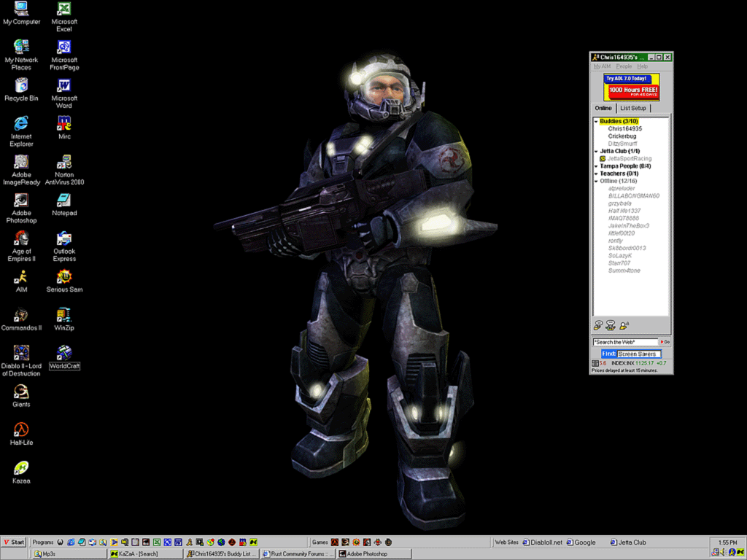
Task: Open the People menu in AIM
Action: click(624, 66)
